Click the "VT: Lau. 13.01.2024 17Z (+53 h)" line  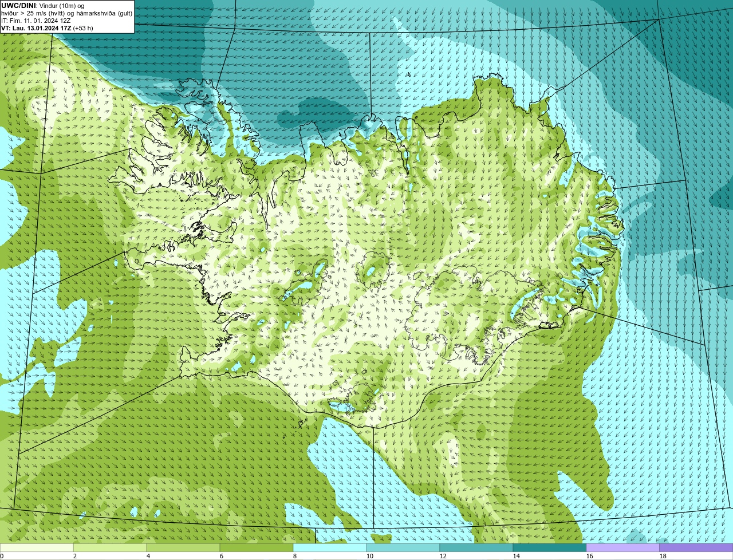tap(47, 28)
